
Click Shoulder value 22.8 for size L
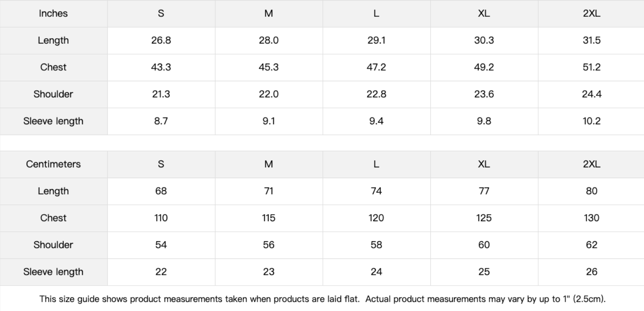tap(376, 94)
